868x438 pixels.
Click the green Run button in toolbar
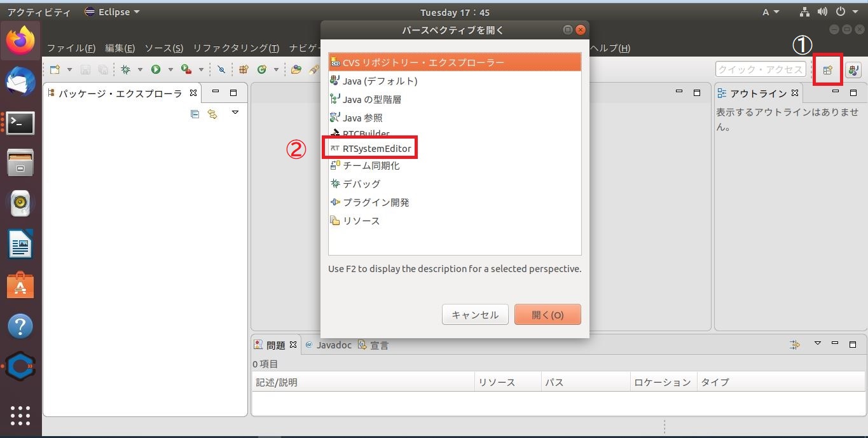pyautogui.click(x=156, y=69)
